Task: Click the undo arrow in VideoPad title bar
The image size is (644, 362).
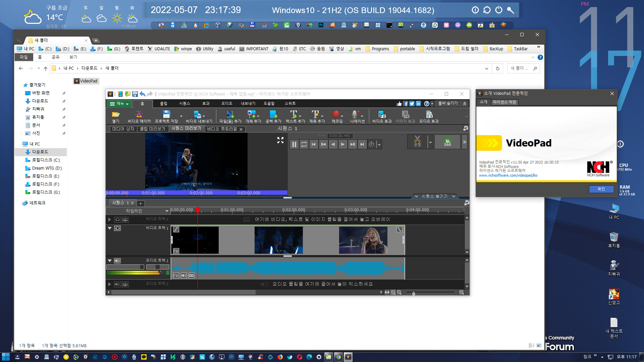Action: click(142, 94)
